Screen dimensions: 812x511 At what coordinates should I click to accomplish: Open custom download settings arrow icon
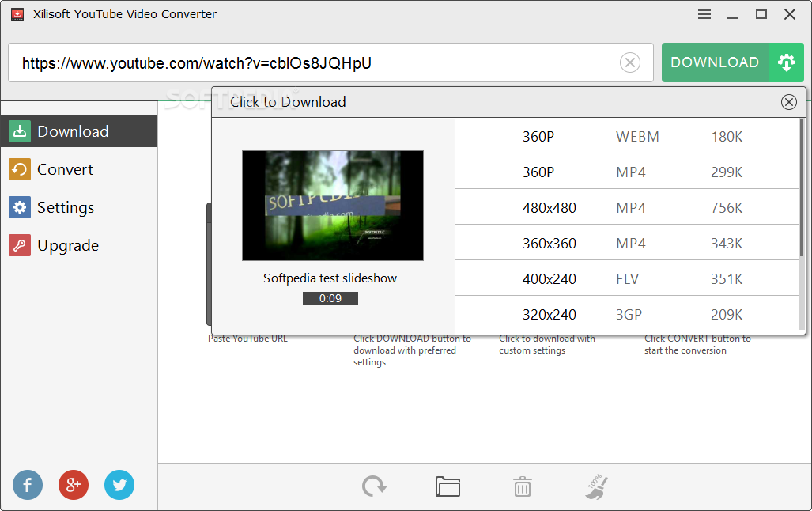coord(787,62)
